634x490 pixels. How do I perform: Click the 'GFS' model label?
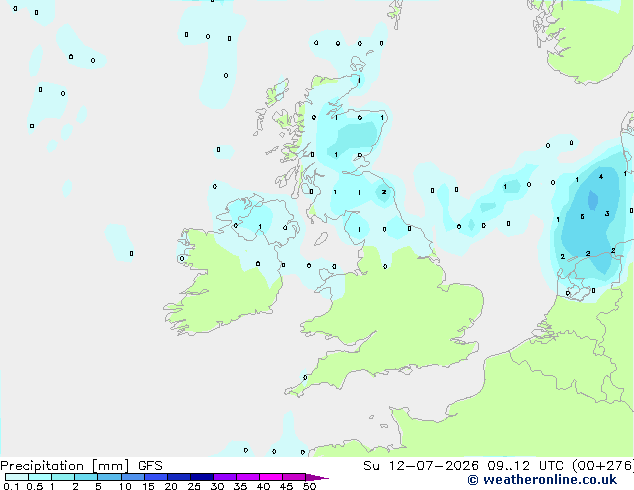click(x=150, y=466)
